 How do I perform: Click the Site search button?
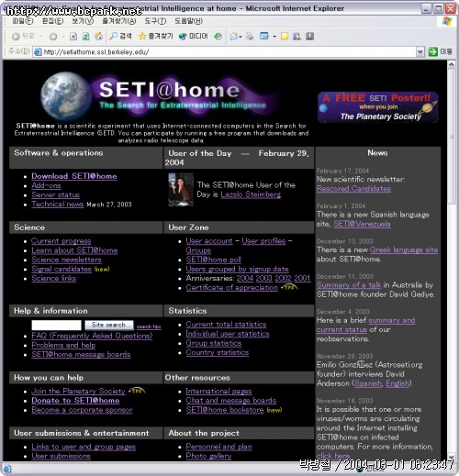click(108, 325)
